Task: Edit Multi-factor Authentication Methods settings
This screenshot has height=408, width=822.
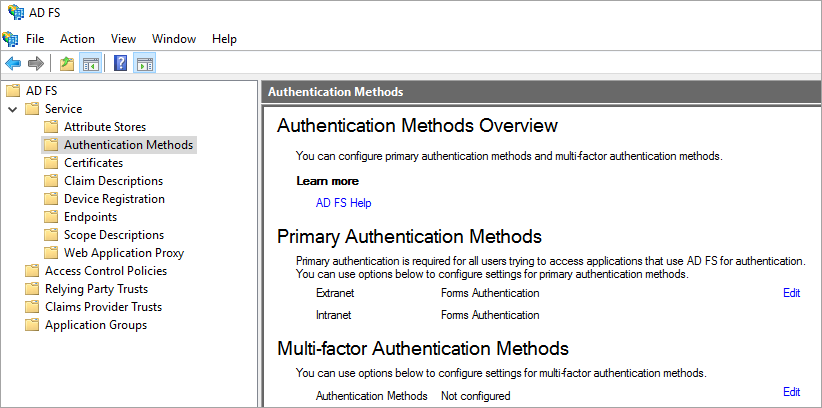Action: coord(791,392)
